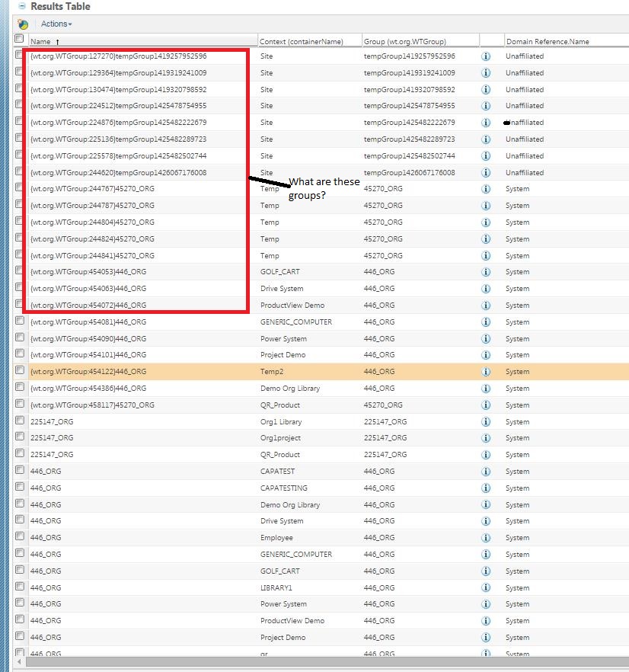This screenshot has height=672, width=629.
Task: Open info icon for tempGroup1425482502744
Action: point(486,156)
